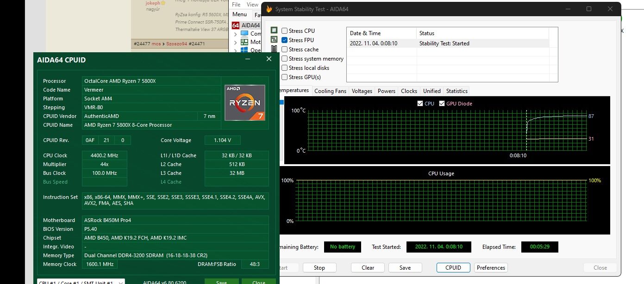
Task: Switch to the Powers tab
Action: (x=387, y=91)
